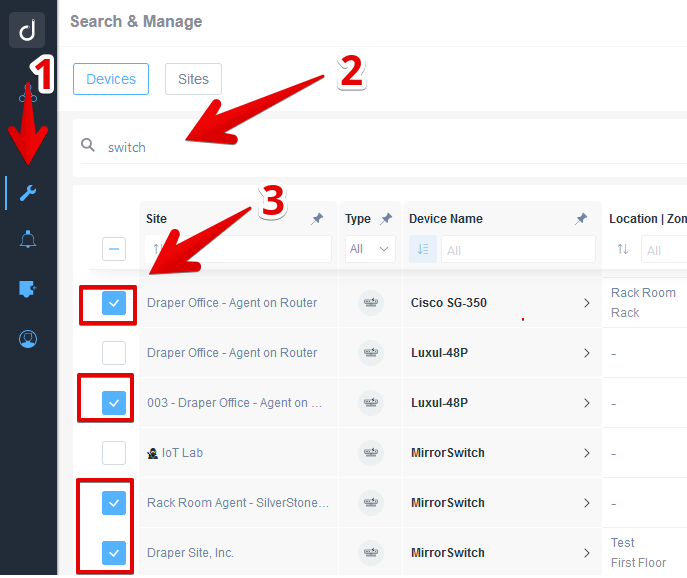This screenshot has width=687, height=578.
Task: Click switch type icon in Rack Room Agent row
Action: (371, 503)
